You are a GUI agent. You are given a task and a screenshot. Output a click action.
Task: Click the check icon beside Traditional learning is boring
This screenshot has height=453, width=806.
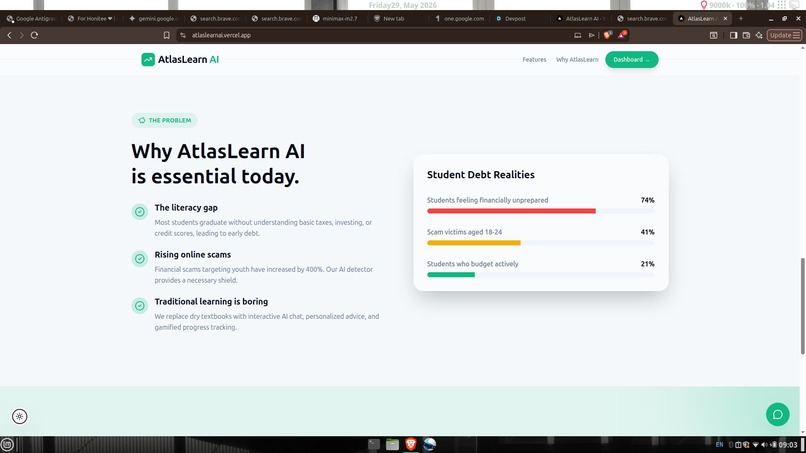point(139,305)
